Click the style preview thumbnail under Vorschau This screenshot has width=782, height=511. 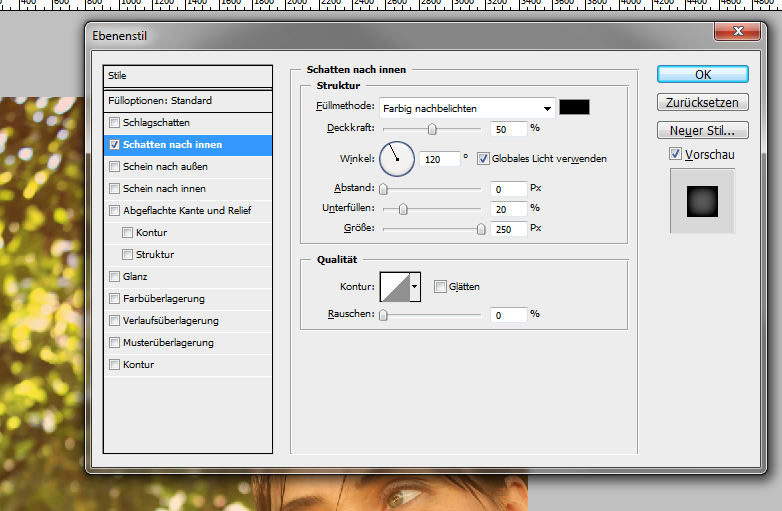702,201
